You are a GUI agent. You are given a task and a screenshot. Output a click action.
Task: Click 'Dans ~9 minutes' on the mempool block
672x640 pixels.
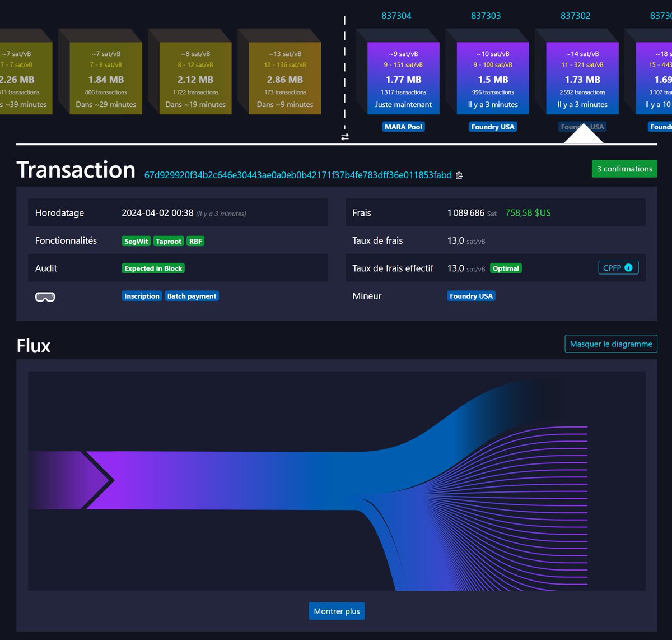pos(285,105)
